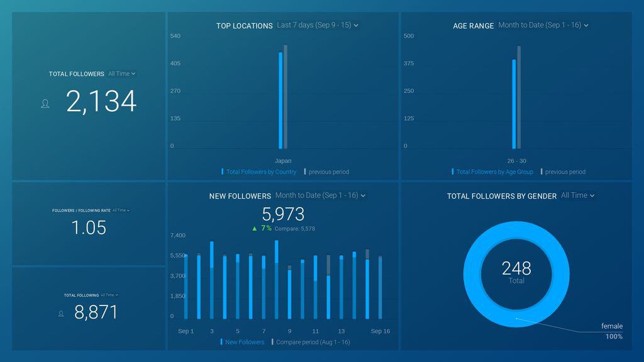Viewport: 644px width, 362px height.
Task: Click the Japan bar in Top Locations chart
Action: (281, 101)
